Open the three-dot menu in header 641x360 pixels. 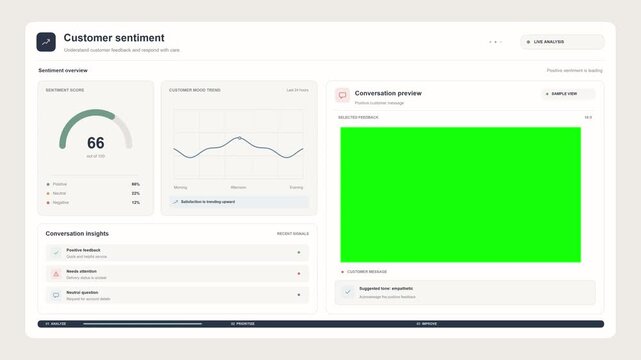pyautogui.click(x=495, y=42)
